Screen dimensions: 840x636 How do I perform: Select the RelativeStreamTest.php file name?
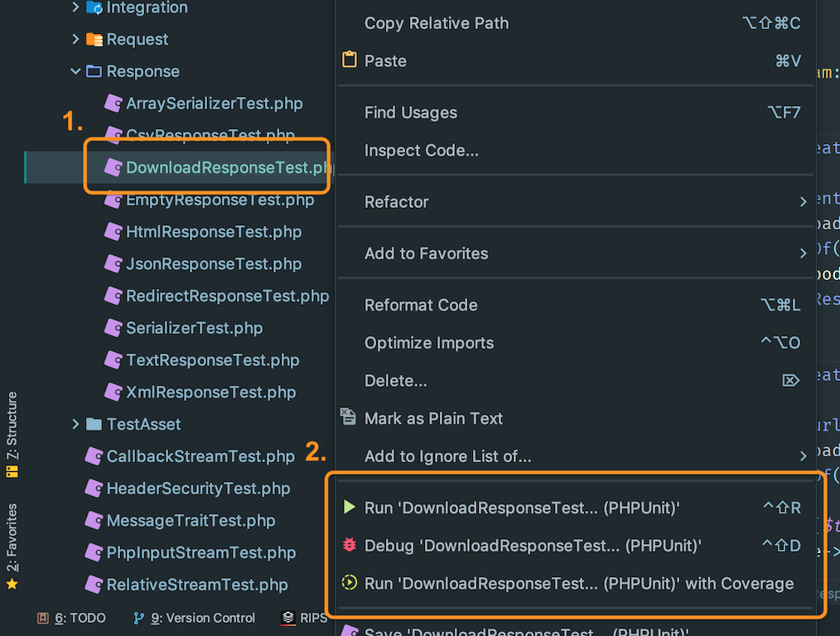(x=197, y=585)
